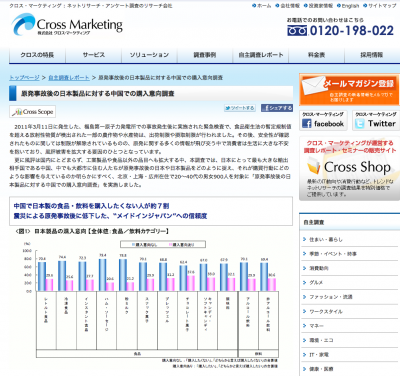The height and width of the screenshot is (376, 400).
Task: Open the Cross Marketing facebook page button
Action: click(x=323, y=120)
